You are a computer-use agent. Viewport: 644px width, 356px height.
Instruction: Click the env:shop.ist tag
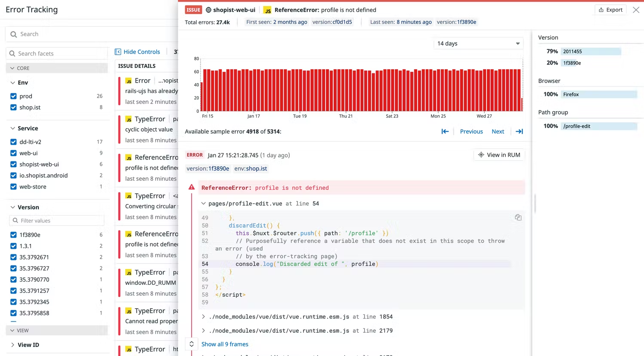click(x=251, y=168)
